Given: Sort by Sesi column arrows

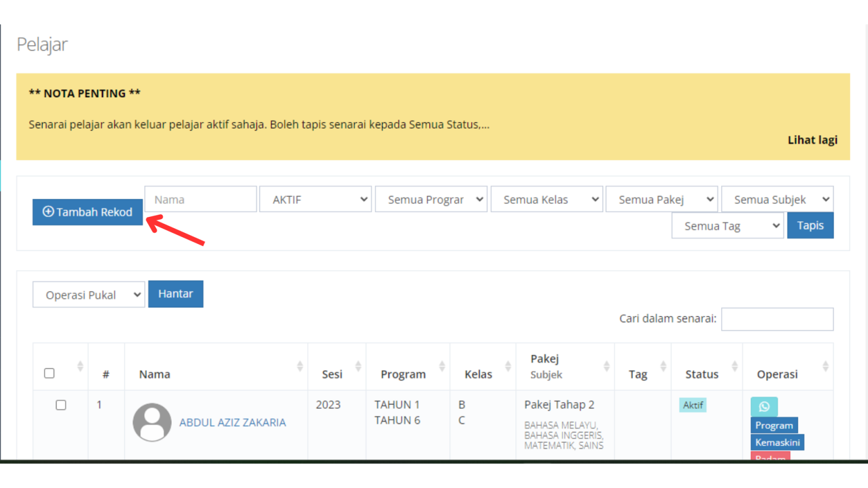Looking at the screenshot, I should [x=358, y=367].
